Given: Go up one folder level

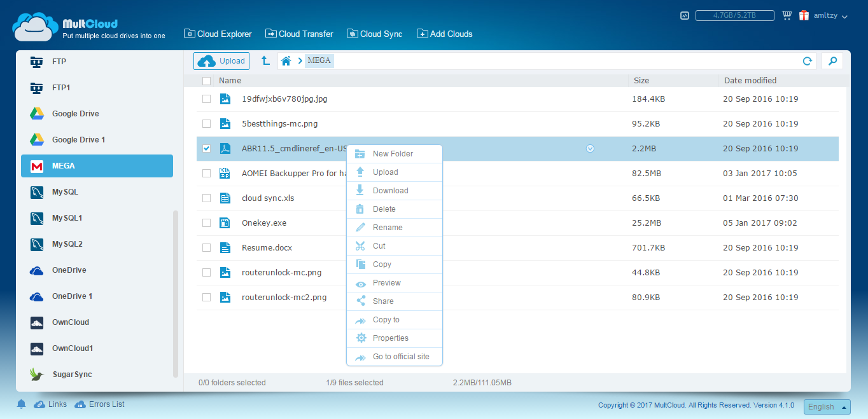Looking at the screenshot, I should 265,60.
